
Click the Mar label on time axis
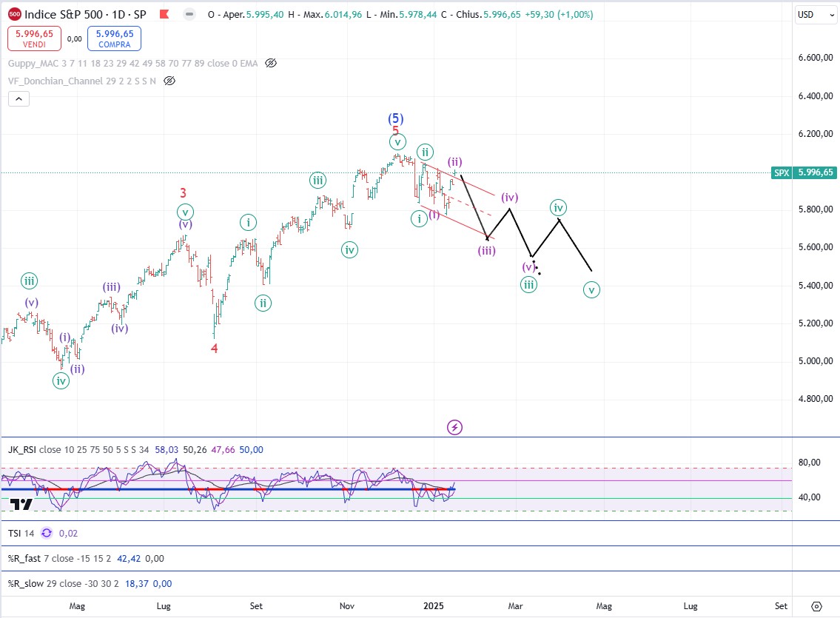click(x=515, y=605)
